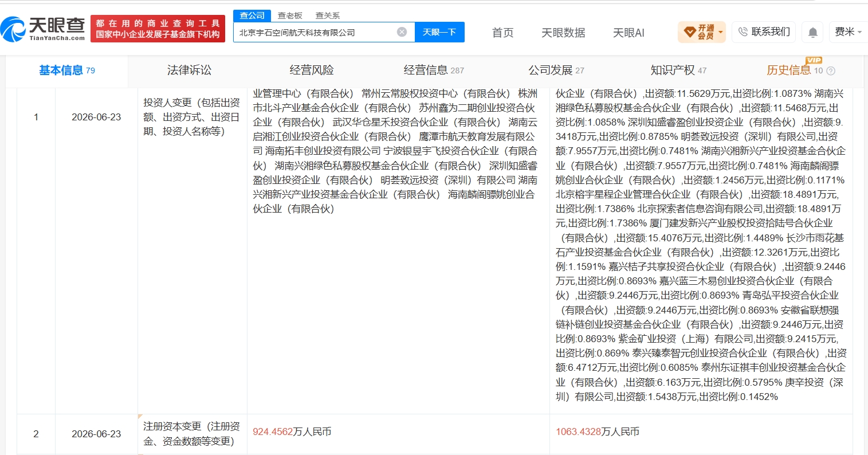Viewport: 868px width, 455px height.
Task: Click the phone icon beside 联系我们
Action: (743, 32)
